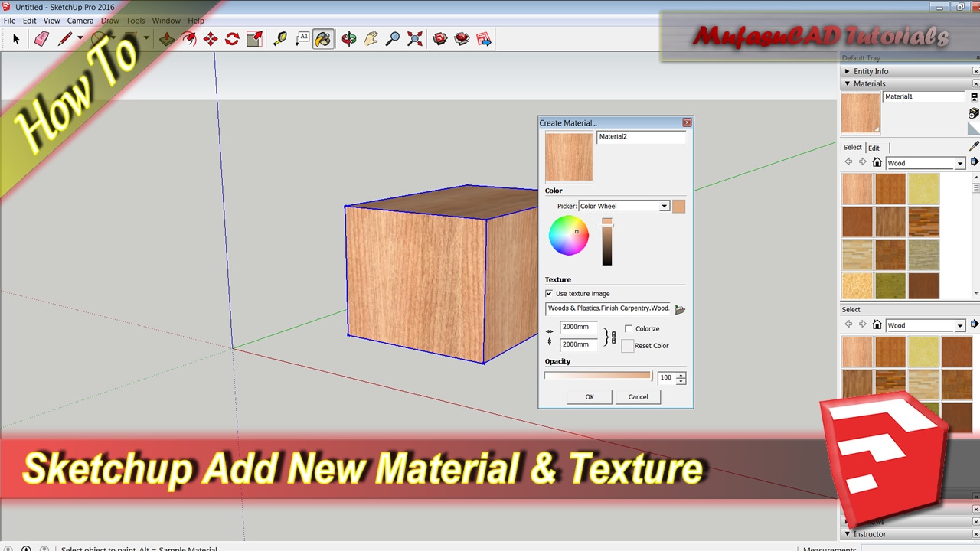Click the texture width 2000mm field
Screen dimensions: 980x551
point(578,327)
